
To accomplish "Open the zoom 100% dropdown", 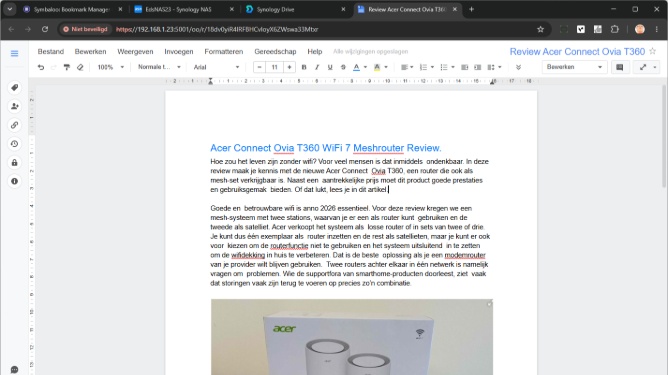I will pos(110,67).
